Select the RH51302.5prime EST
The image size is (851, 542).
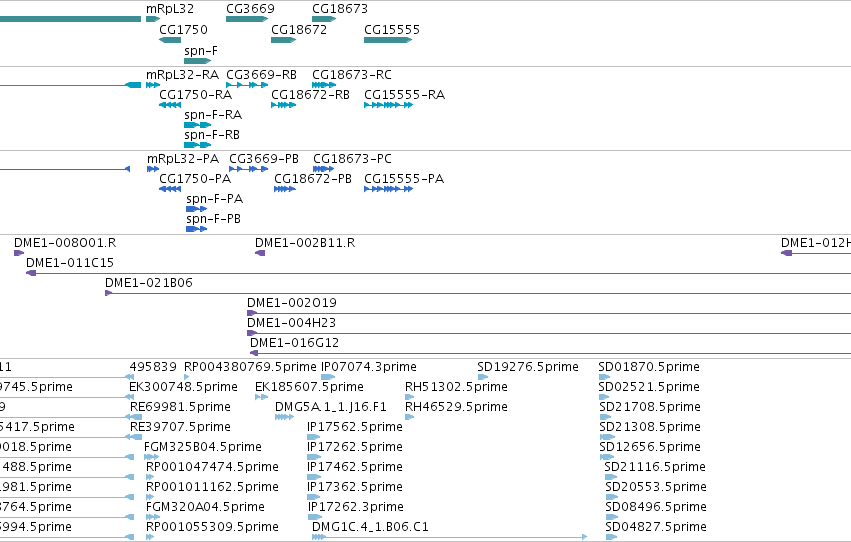pos(410,397)
